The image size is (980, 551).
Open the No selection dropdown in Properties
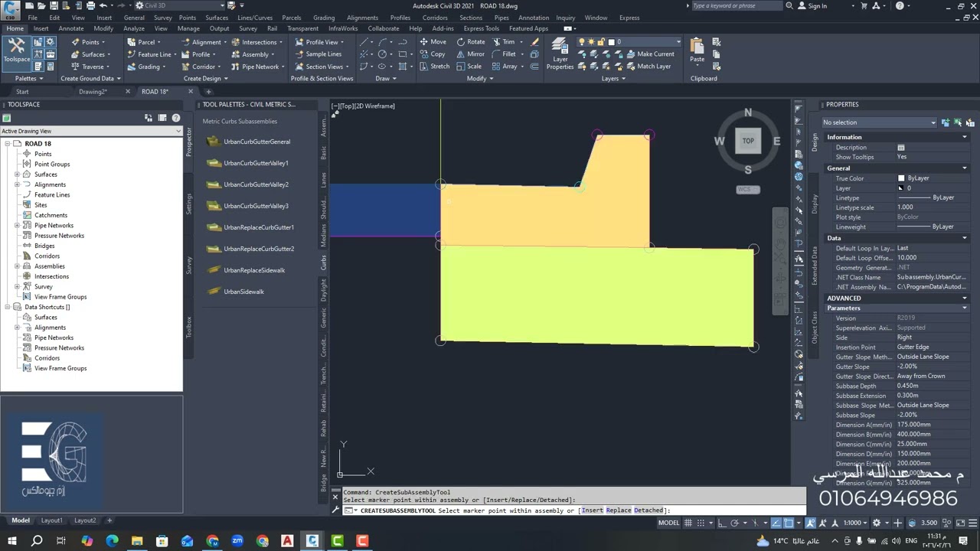click(879, 122)
